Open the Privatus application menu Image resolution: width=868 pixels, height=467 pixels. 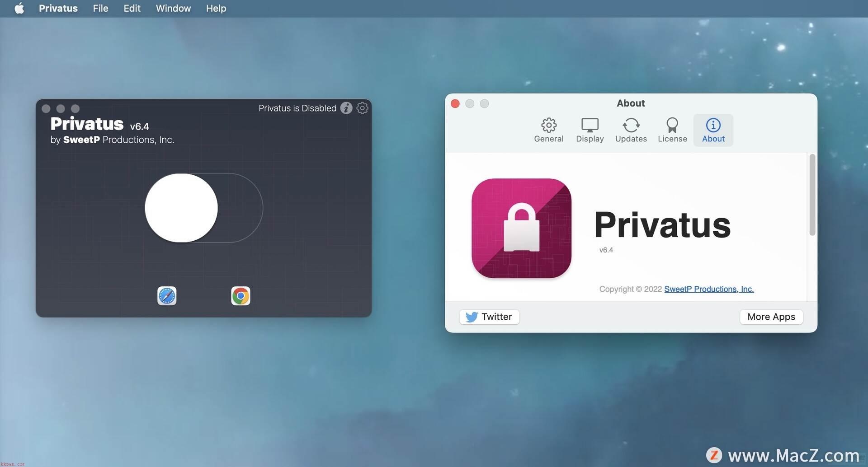point(58,8)
